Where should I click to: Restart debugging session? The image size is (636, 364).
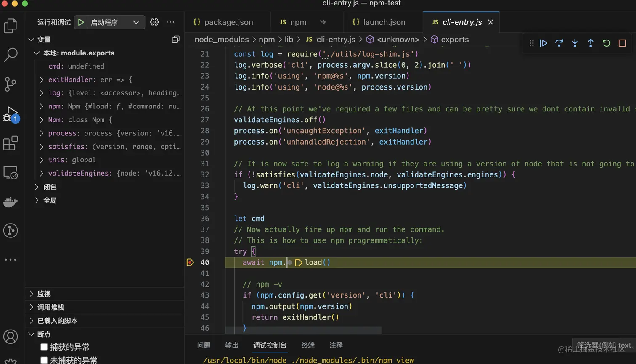(607, 43)
